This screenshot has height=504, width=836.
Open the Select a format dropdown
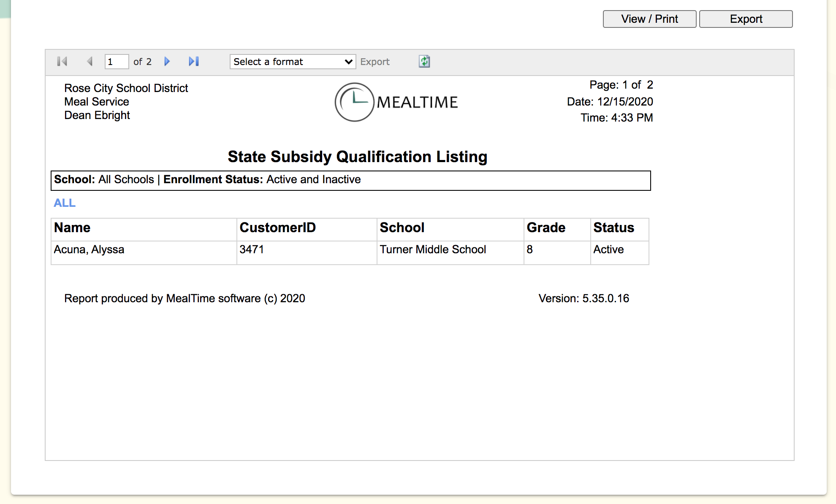(293, 62)
